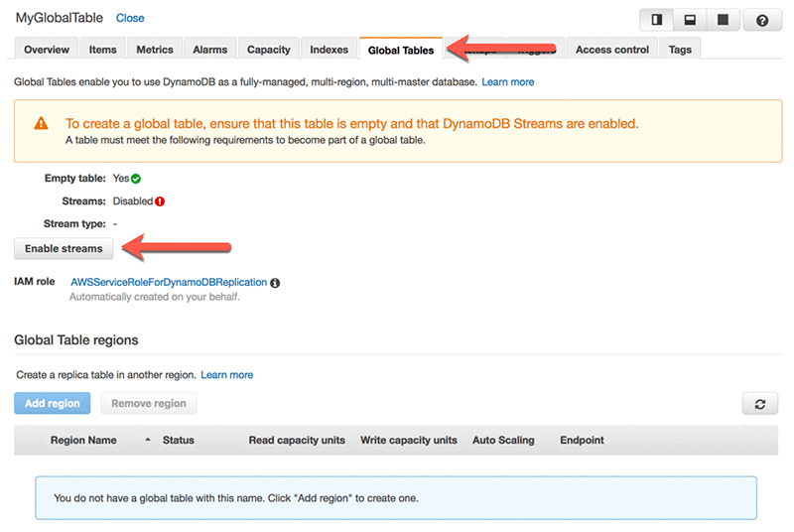Click the 'IAM role' label

click(x=35, y=282)
